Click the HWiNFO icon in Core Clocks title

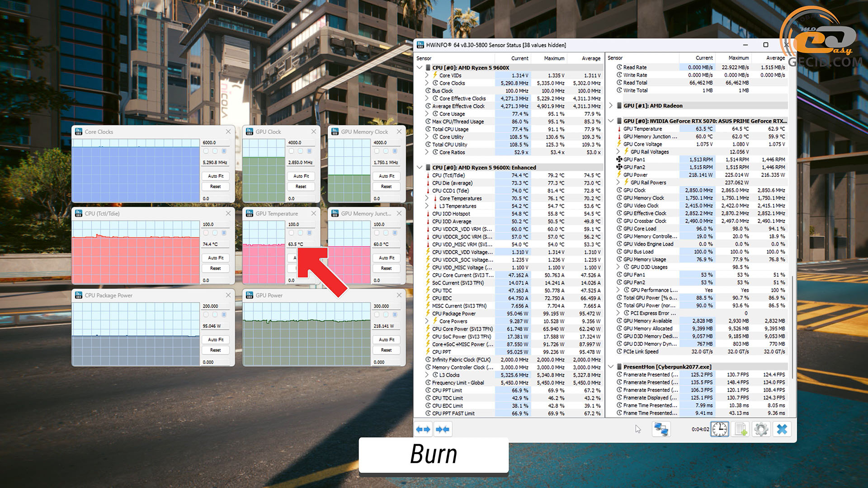click(79, 132)
